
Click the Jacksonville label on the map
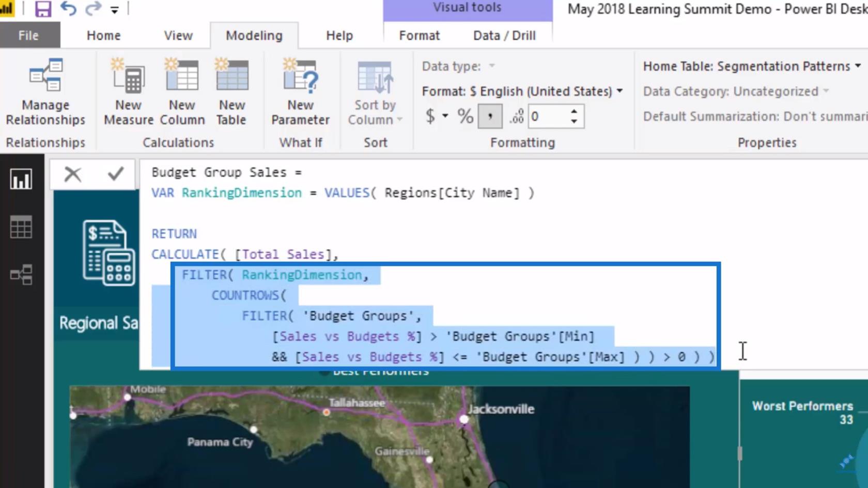tap(501, 409)
